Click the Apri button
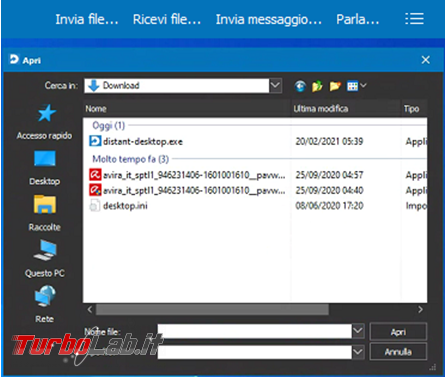This screenshot has height=377, width=447. (x=398, y=332)
